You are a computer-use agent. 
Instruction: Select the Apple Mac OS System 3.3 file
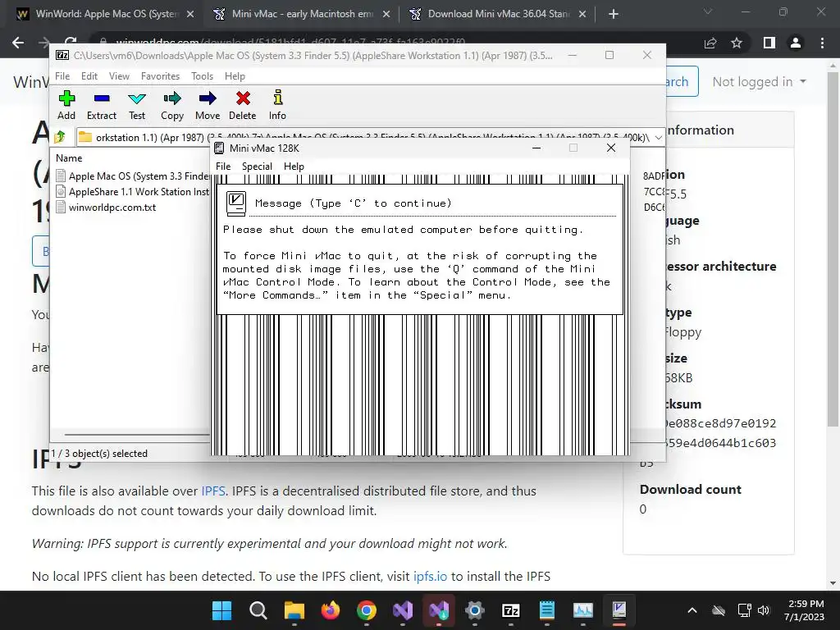pyautogui.click(x=133, y=176)
